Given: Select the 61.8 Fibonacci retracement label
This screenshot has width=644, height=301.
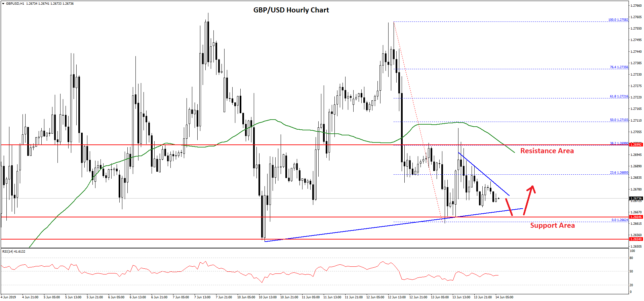Looking at the screenshot, I should click(x=619, y=96).
